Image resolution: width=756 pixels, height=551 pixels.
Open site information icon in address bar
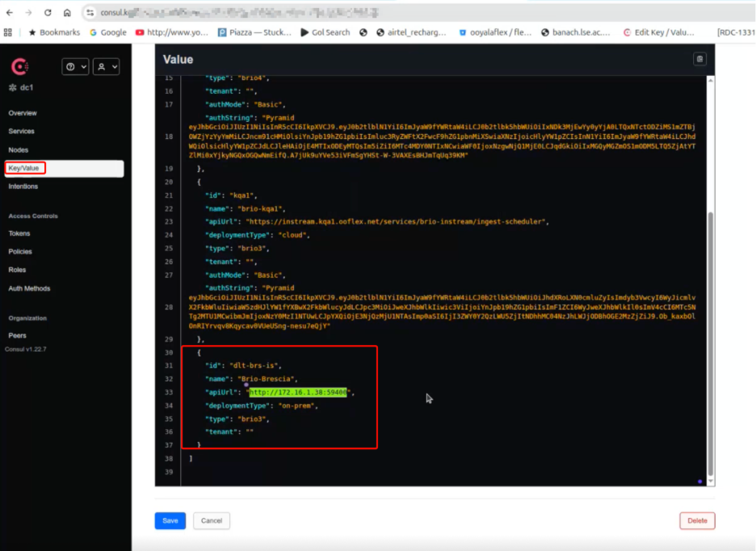point(90,13)
